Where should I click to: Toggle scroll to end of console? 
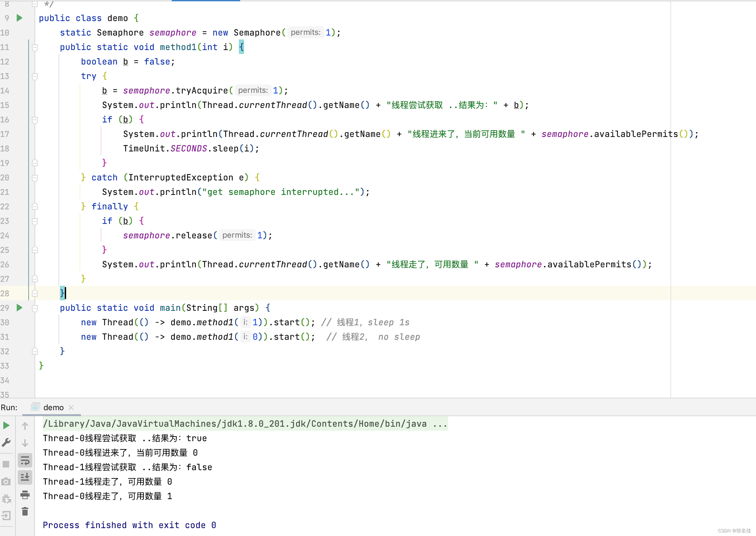point(25,477)
